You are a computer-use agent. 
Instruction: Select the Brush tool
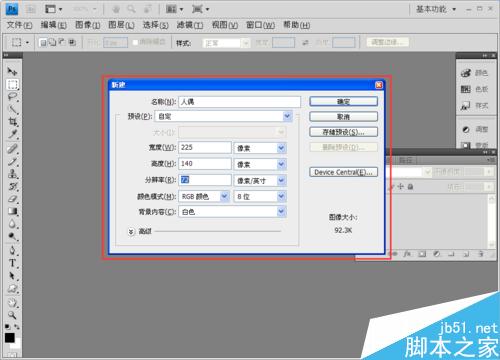pyautogui.click(x=12, y=162)
